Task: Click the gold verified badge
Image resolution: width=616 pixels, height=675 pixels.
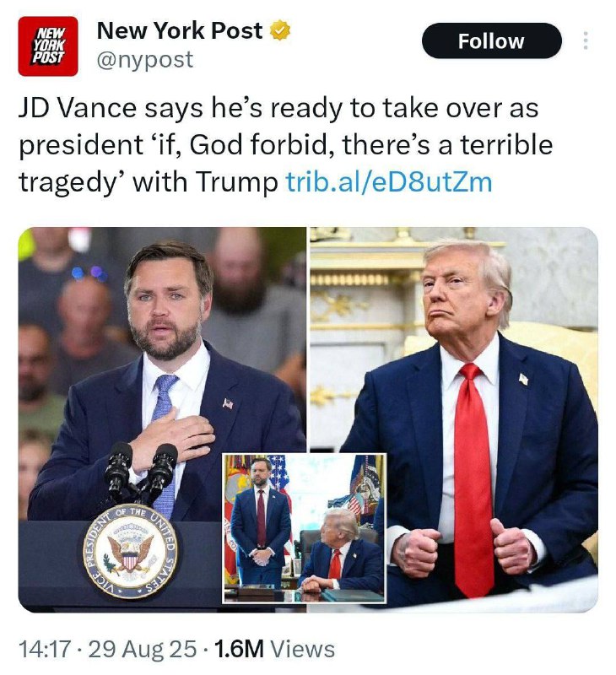Action: 280,30
